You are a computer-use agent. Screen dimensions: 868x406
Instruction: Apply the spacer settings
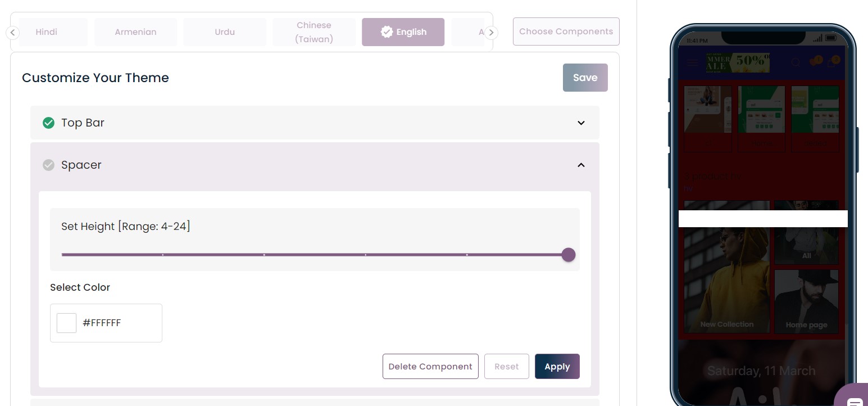tap(557, 367)
